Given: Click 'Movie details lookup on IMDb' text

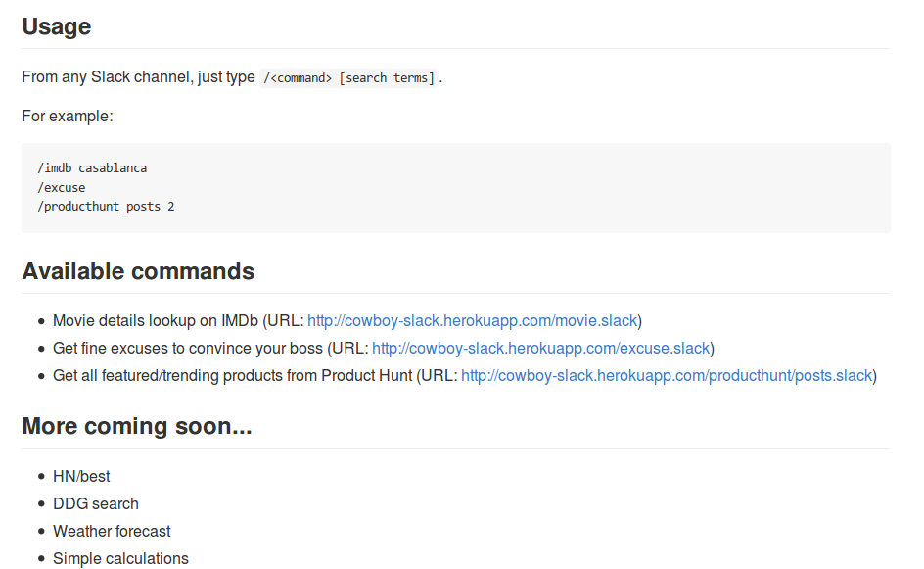Looking at the screenshot, I should [156, 321].
